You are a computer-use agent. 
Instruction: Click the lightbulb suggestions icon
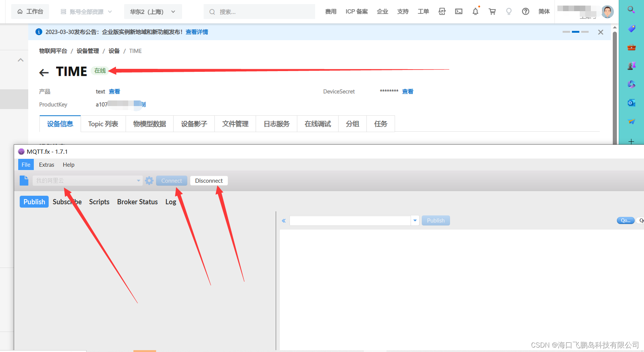pos(509,12)
